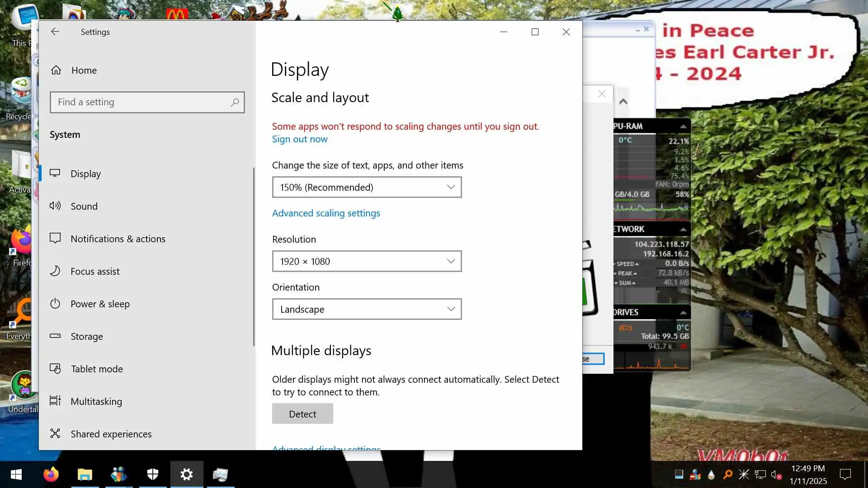Click the Sound speaker icon in the sidebar
868x488 pixels.
[55, 206]
